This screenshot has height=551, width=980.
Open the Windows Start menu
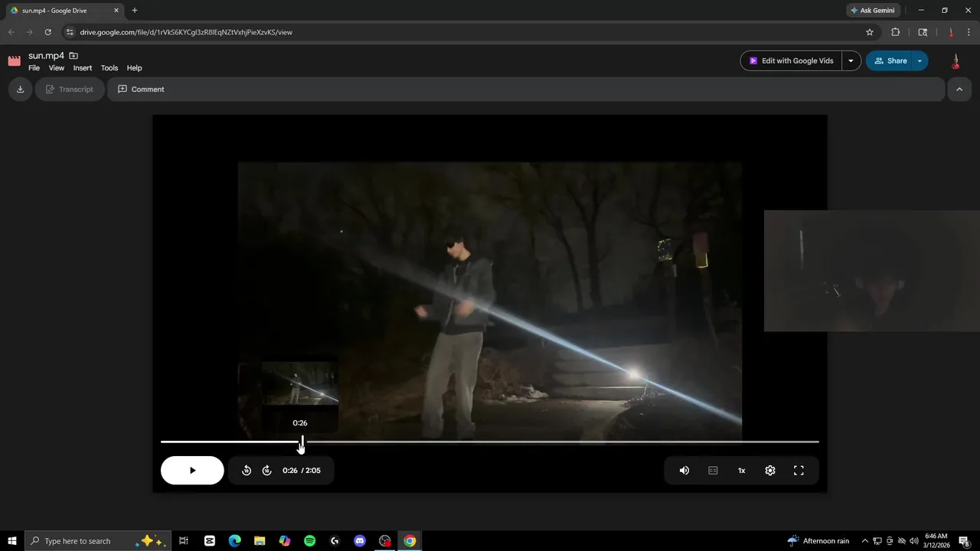[12, 541]
